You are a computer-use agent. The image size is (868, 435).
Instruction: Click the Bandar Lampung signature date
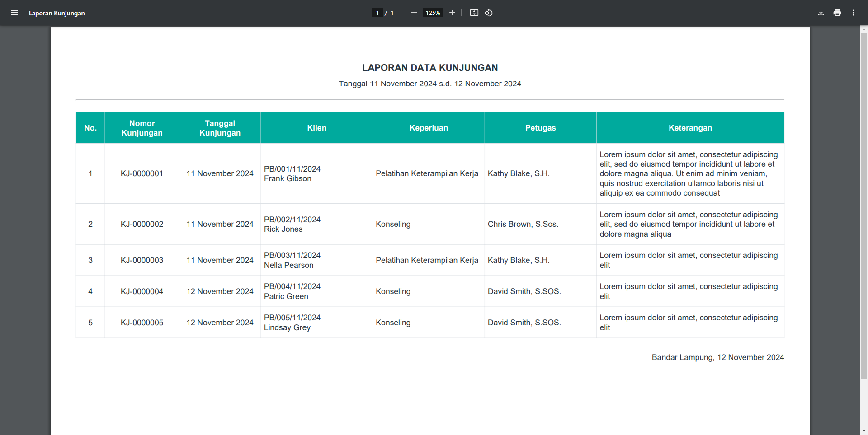tap(717, 357)
